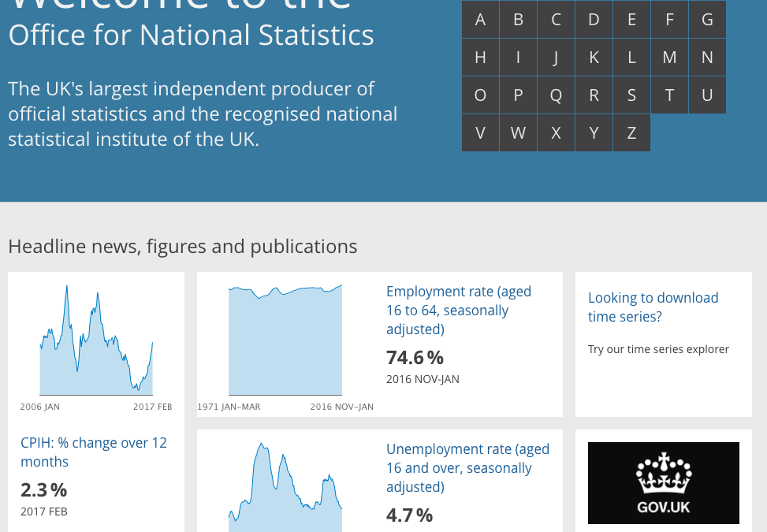Open the CPIH % change over 12 months link
The image size is (767, 532).
pos(94,452)
